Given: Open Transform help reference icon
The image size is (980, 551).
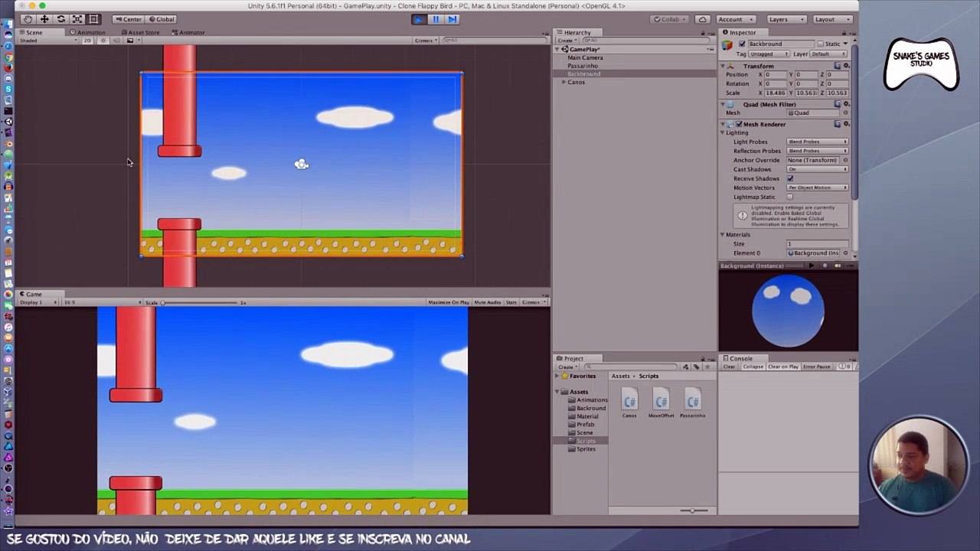Looking at the screenshot, I should 837,66.
